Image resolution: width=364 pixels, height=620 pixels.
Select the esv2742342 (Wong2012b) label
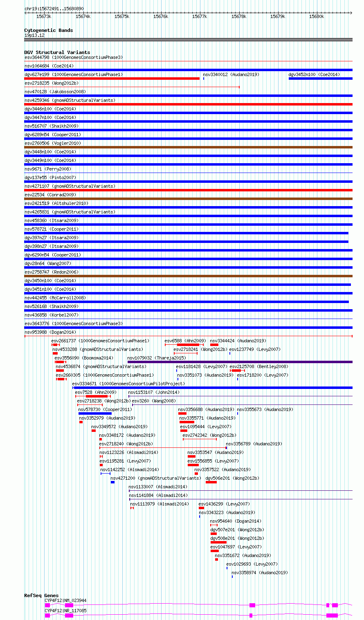pos(209,436)
